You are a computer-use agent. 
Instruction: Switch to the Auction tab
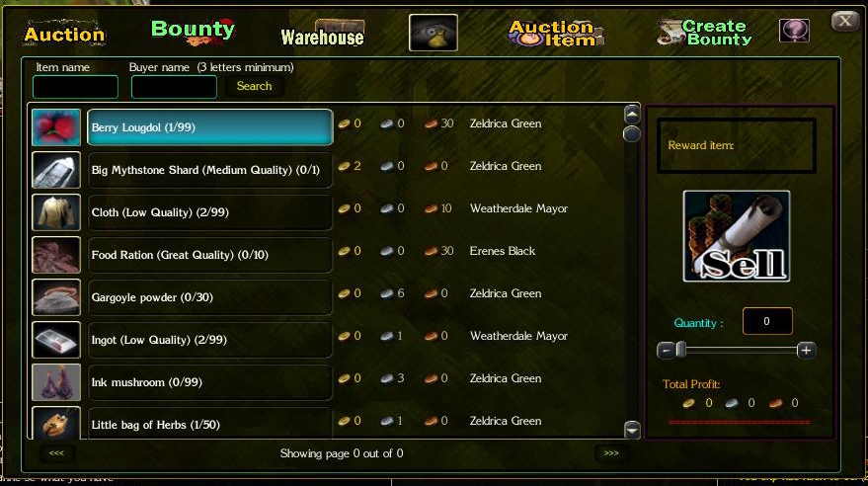64,34
